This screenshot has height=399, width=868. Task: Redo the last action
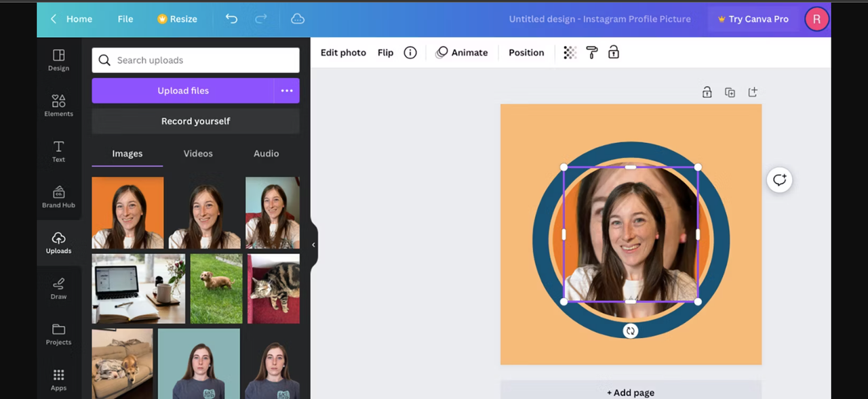[x=261, y=19]
